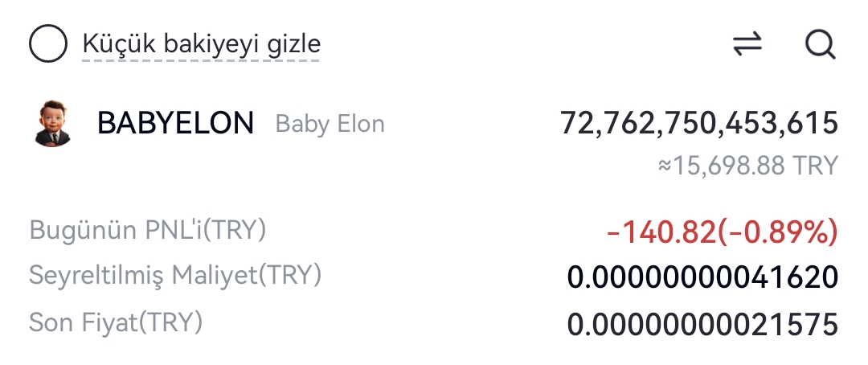The height and width of the screenshot is (365, 868).
Task: Select the -0.89% percentage text
Action: tap(778, 232)
